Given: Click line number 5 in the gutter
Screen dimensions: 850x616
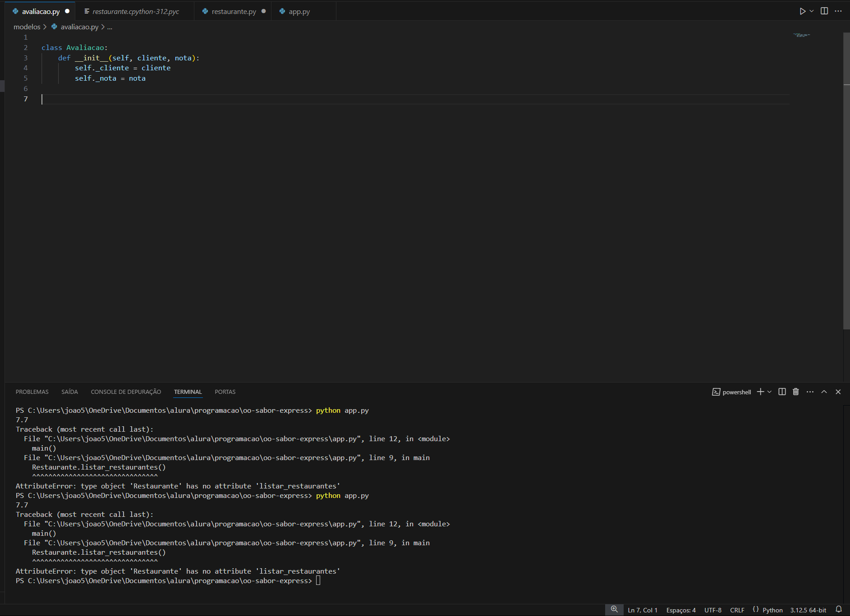Looking at the screenshot, I should (x=26, y=78).
